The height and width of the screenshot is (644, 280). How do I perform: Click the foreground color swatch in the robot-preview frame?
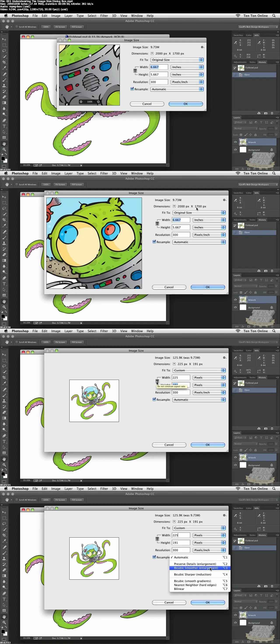click(3, 159)
